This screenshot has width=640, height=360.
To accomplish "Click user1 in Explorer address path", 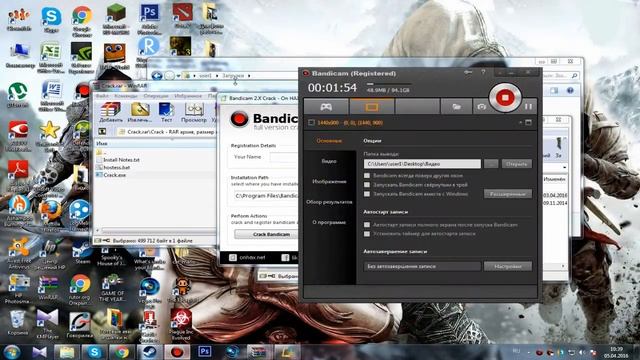I will 205,76.
